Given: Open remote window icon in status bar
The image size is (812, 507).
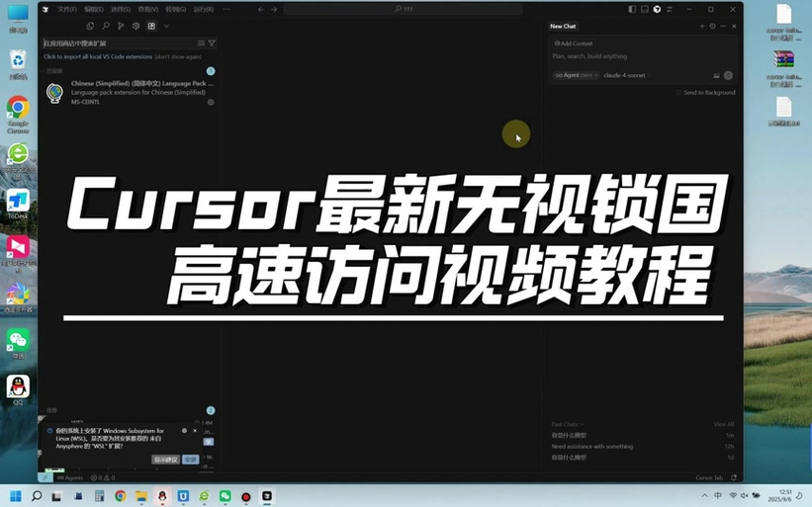Looking at the screenshot, I should click(x=45, y=477).
